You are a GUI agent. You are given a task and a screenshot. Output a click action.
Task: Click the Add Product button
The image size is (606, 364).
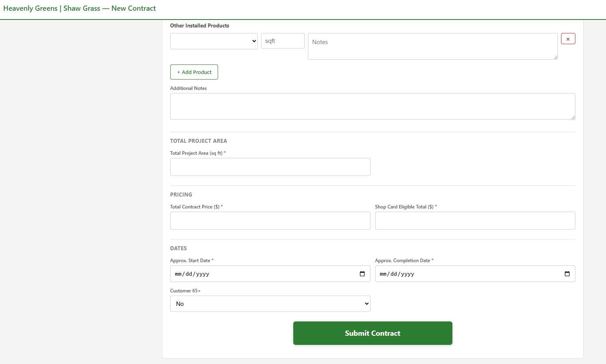pos(194,72)
